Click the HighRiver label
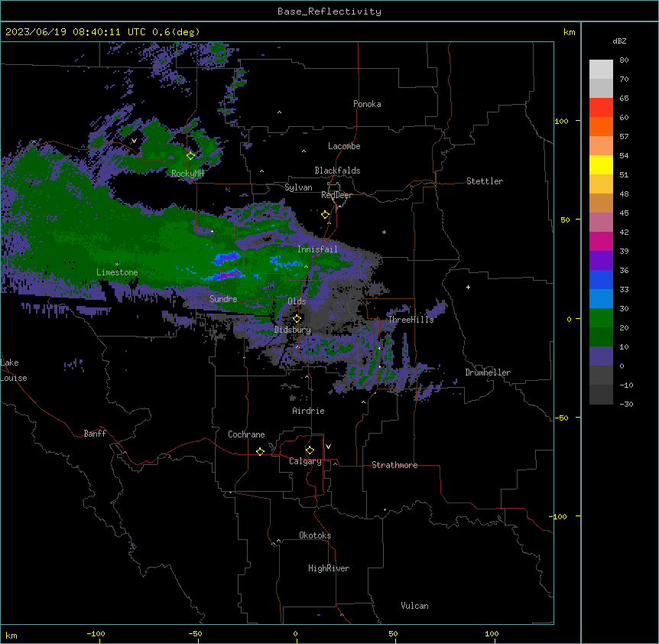659x644 pixels. click(x=329, y=568)
